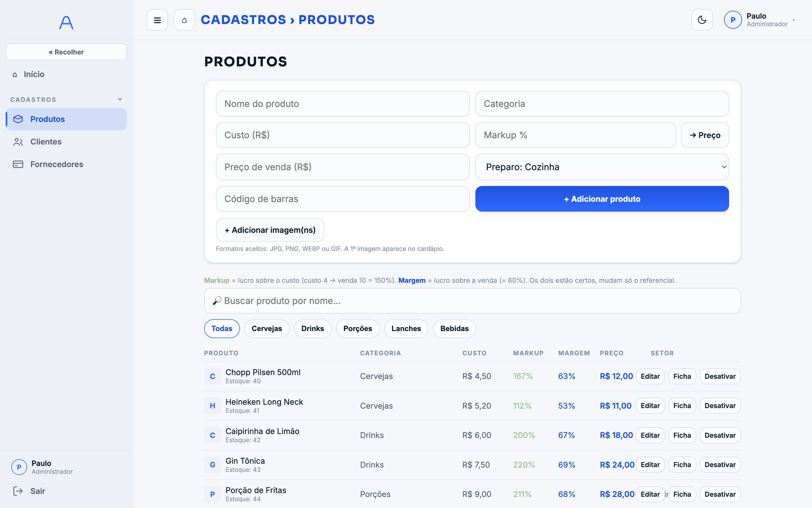Edit Chopp Pilsen 500ml
812x508 pixels.
650,376
